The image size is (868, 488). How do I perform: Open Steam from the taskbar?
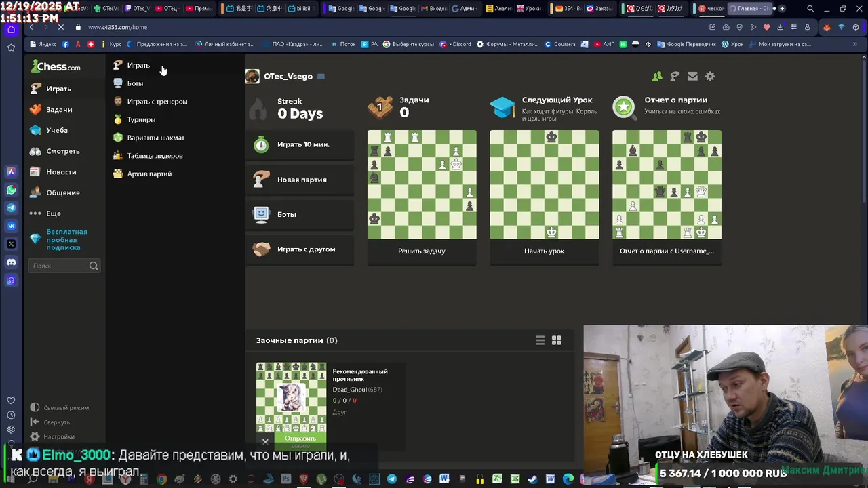tap(532, 479)
